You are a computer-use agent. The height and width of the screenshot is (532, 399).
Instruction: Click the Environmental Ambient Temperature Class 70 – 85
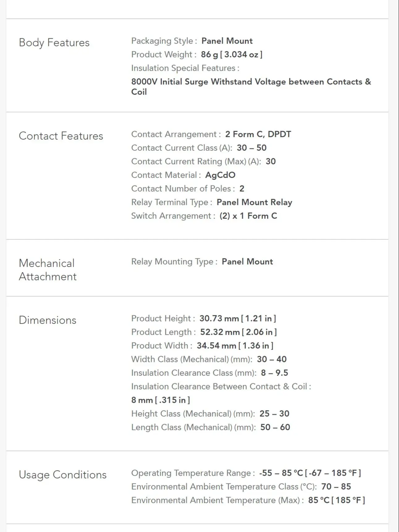[336, 487]
